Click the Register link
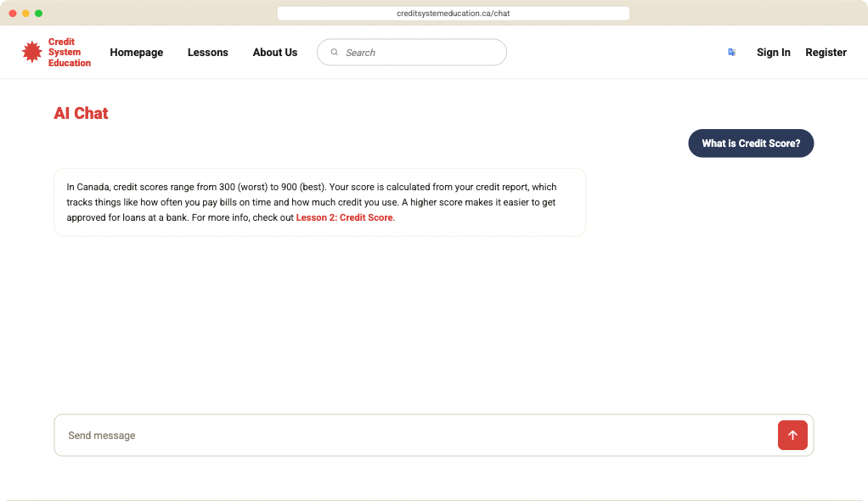 tap(826, 52)
